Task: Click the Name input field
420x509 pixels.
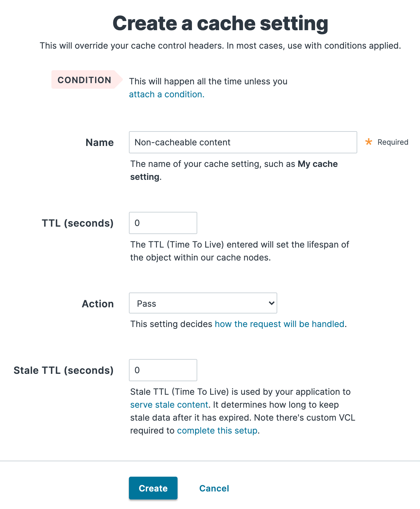Action: pyautogui.click(x=243, y=142)
